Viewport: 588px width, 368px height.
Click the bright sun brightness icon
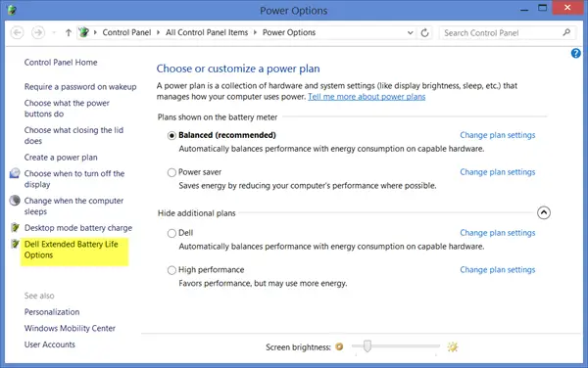[x=453, y=347]
